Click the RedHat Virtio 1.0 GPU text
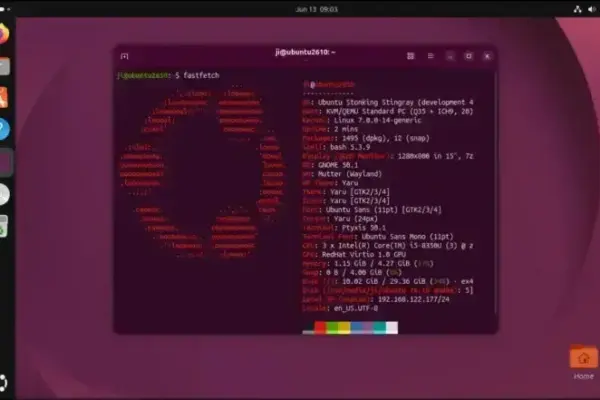The height and width of the screenshot is (400, 600). [364, 255]
